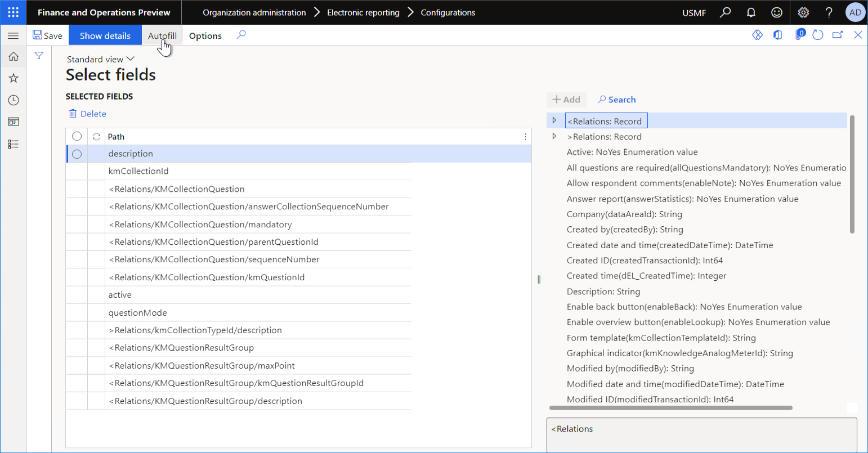Click the tree horizontal scrollbar
This screenshot has width=868, height=453.
pyautogui.click(x=670, y=408)
